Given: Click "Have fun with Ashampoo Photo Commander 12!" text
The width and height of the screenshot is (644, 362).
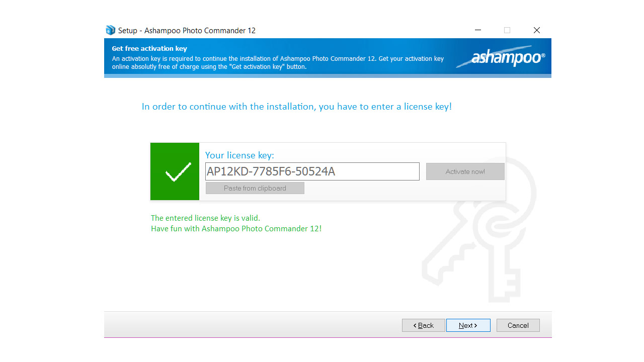Looking at the screenshot, I should coord(236,229).
